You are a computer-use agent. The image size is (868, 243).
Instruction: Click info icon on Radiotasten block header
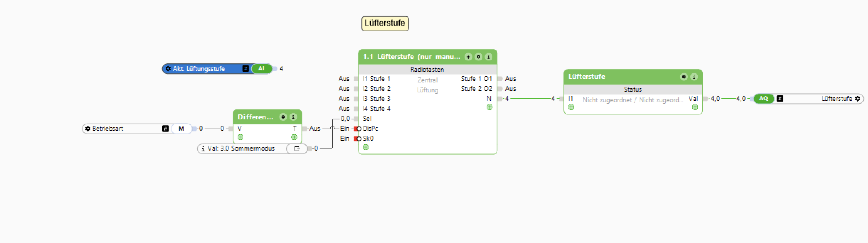488,57
